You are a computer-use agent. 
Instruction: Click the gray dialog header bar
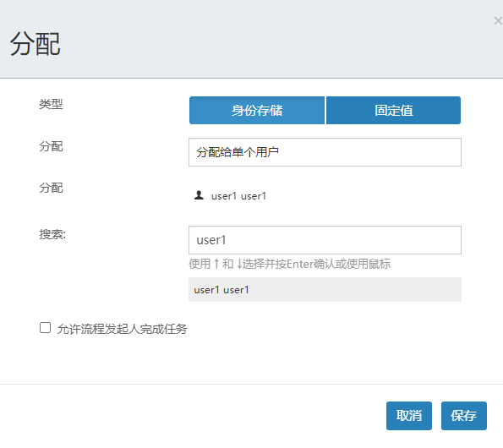[252, 39]
